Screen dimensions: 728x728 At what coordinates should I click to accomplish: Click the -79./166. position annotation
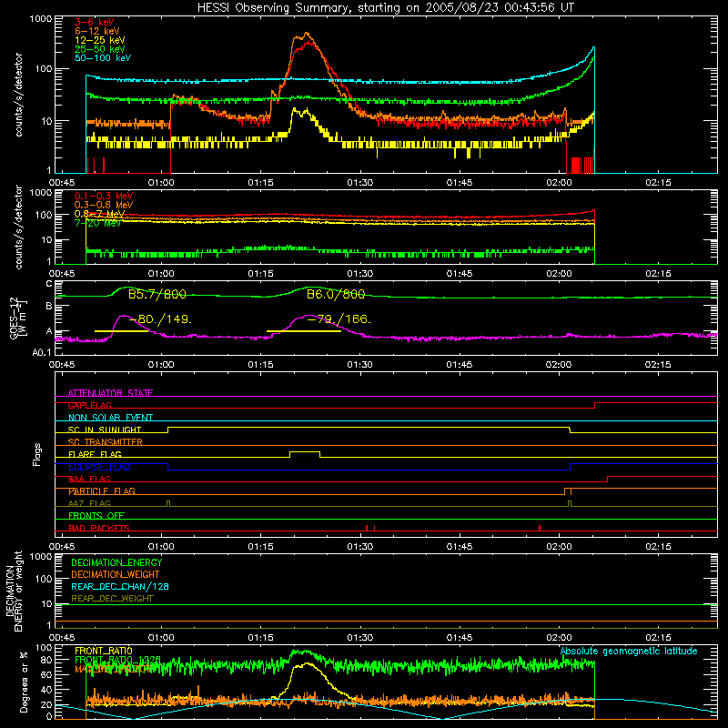click(339, 319)
